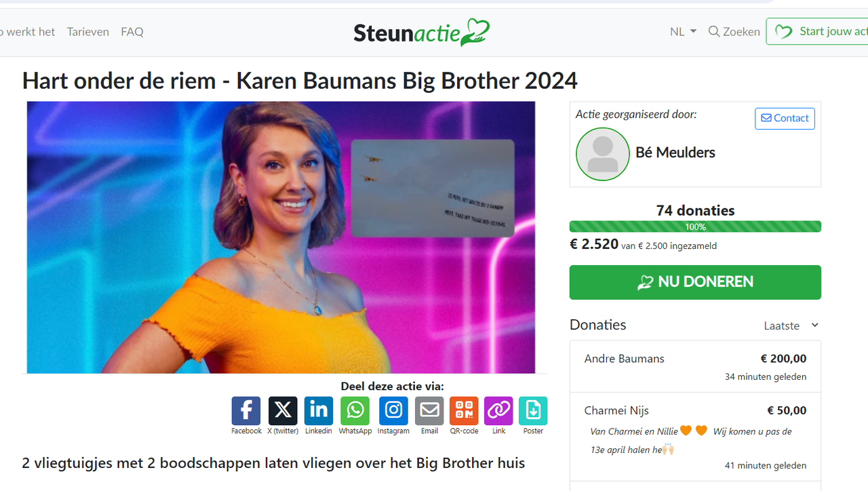Download the campaign Poster
The image size is (868, 491).
pos(533,410)
